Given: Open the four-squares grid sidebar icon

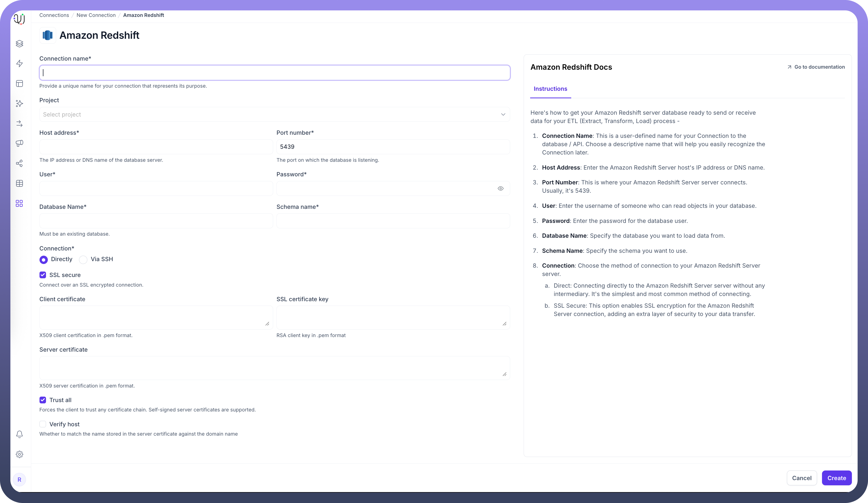Looking at the screenshot, I should [19, 203].
